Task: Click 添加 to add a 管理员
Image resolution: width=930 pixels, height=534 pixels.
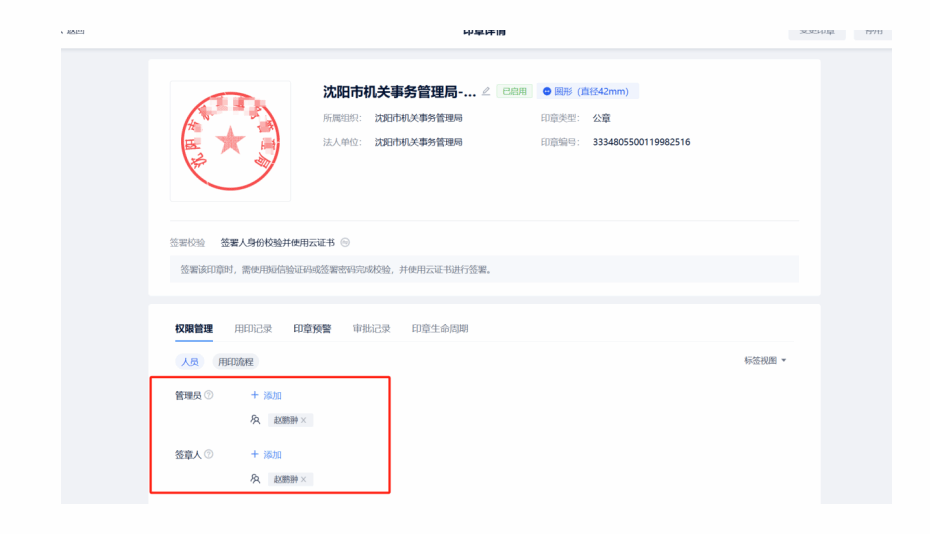Action: [x=267, y=396]
